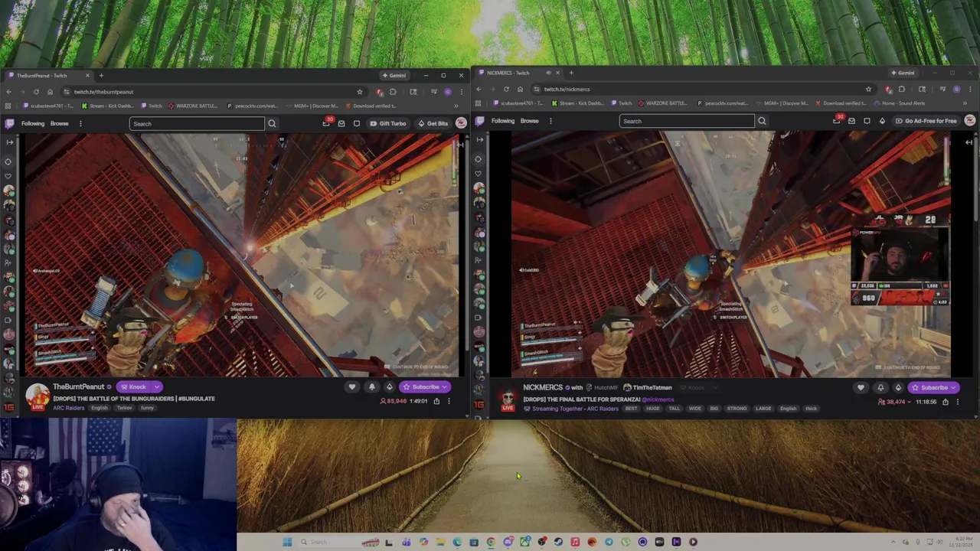The image size is (980, 551).
Task: Open three-dot menu beside Browse in TheBurntPeanut window
Action: 80,123
